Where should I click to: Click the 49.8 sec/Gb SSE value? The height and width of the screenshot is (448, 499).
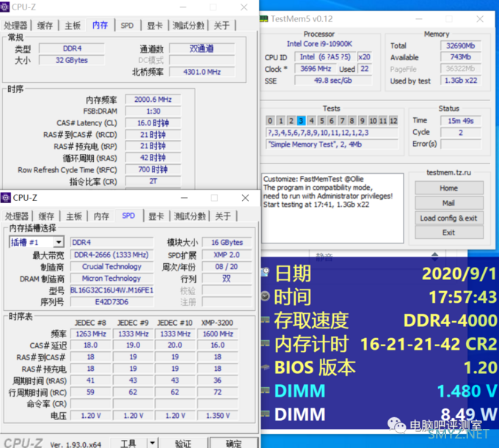pos(333,81)
